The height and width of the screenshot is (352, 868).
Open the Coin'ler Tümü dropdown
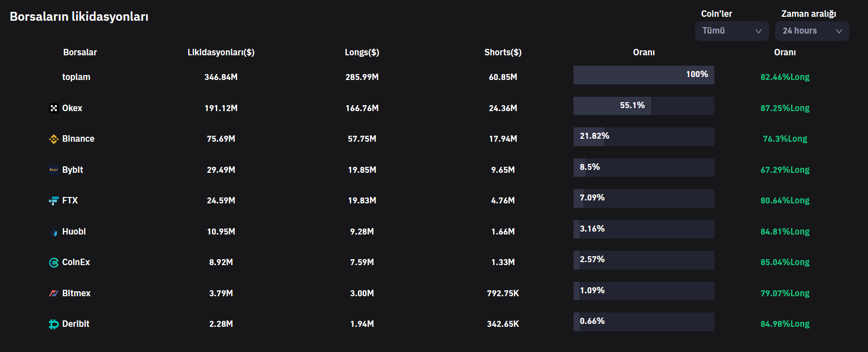coord(731,31)
